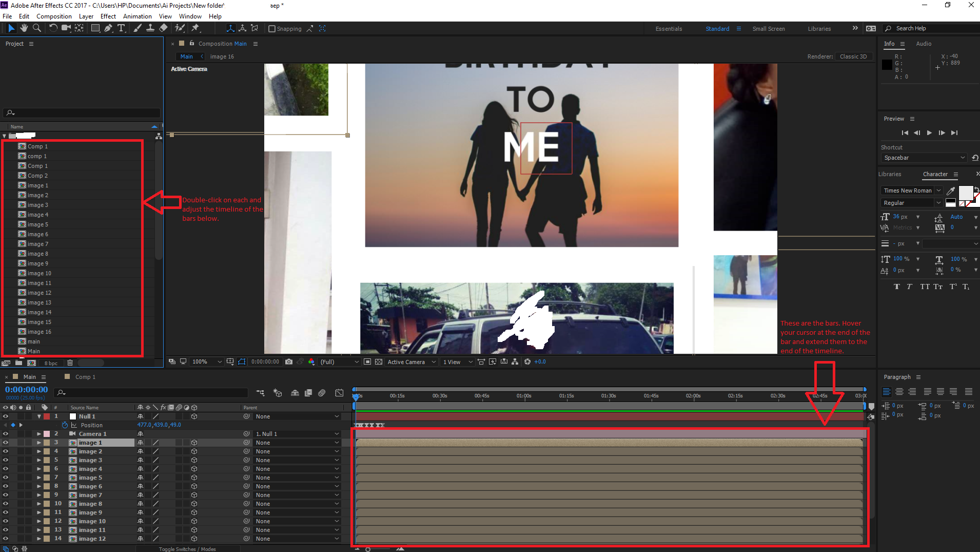980x552 pixels.
Task: Hide the Camera 1 layer eye
Action: (x=6, y=434)
